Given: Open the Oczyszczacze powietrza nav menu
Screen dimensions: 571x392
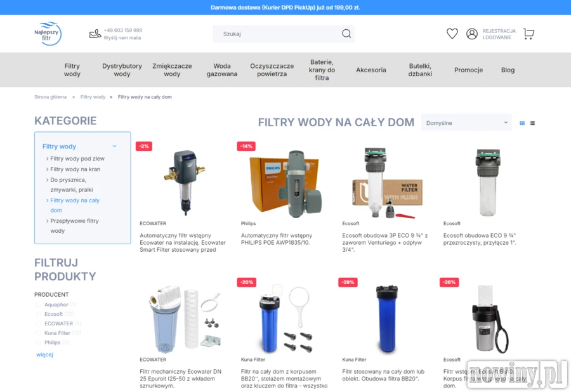Looking at the screenshot, I should pyautogui.click(x=272, y=70).
